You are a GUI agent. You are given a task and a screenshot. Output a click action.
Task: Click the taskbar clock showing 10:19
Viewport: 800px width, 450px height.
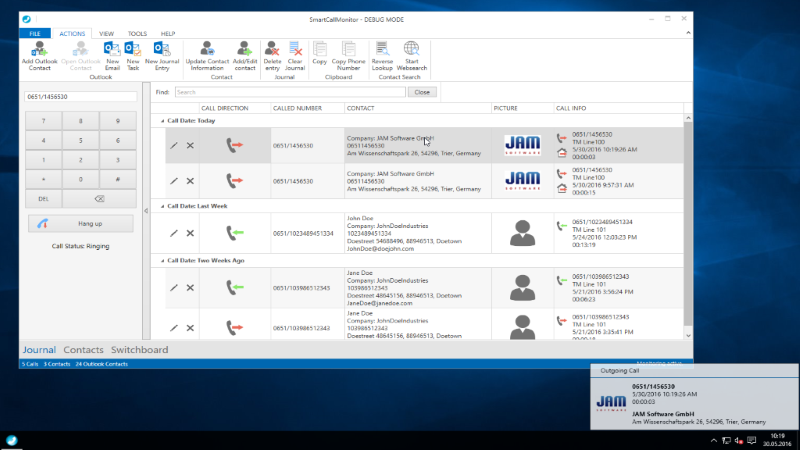point(778,440)
